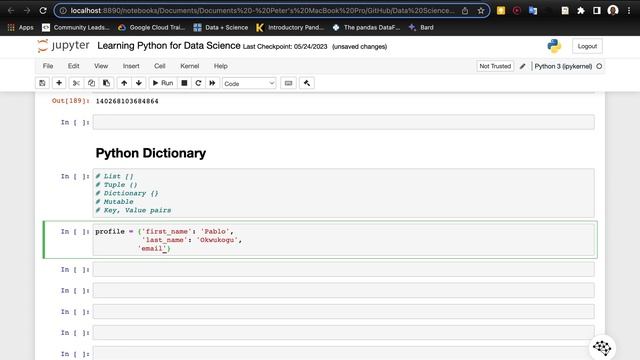The image size is (640, 360).
Task: Click the share icon in address bar
Action: [x=465, y=11]
